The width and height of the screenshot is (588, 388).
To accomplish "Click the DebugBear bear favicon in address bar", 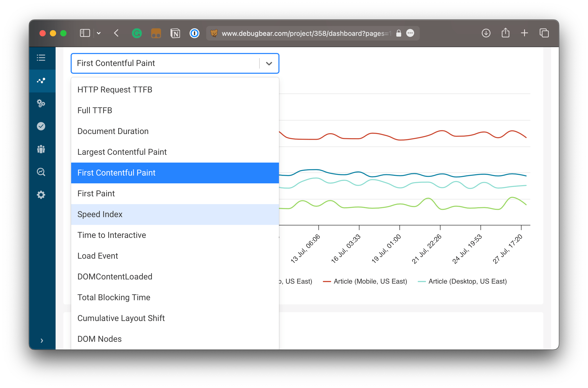I will tap(215, 33).
